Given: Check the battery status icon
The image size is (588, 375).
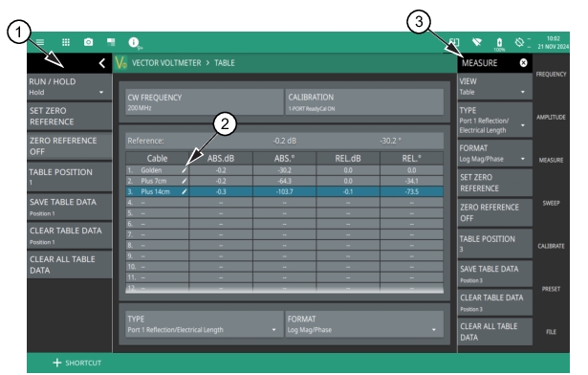Looking at the screenshot, I should point(499,42).
